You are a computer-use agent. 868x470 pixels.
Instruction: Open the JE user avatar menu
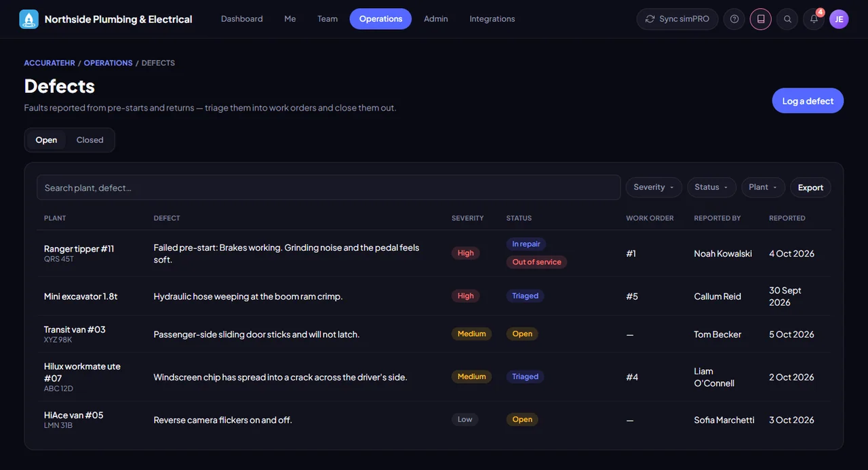point(839,19)
